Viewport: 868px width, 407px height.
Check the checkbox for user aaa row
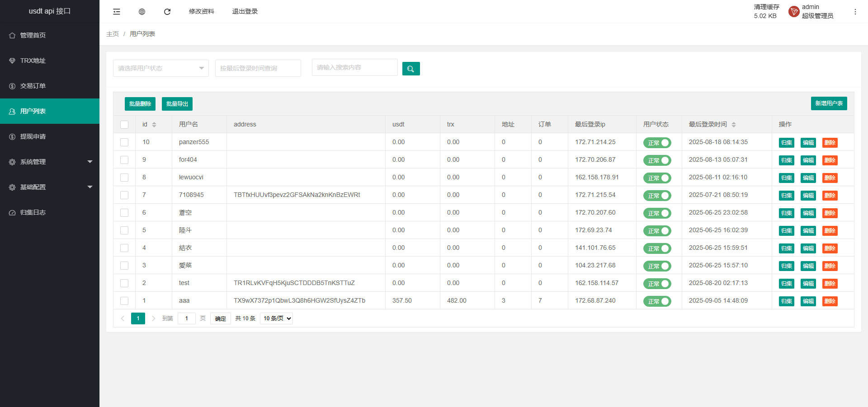124,301
